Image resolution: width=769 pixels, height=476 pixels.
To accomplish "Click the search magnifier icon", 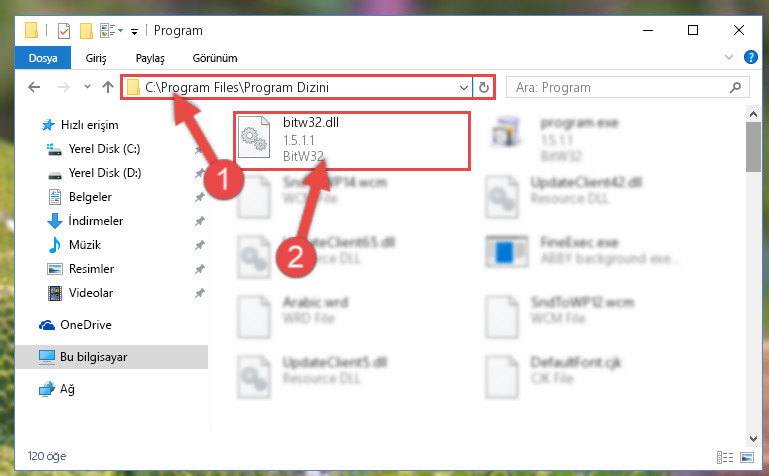I will [x=735, y=87].
